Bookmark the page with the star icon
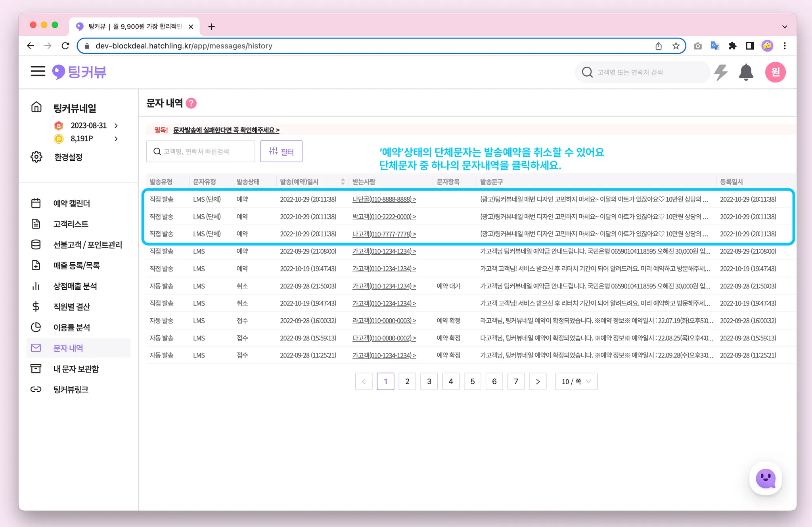The image size is (812, 527). pyautogui.click(x=676, y=46)
